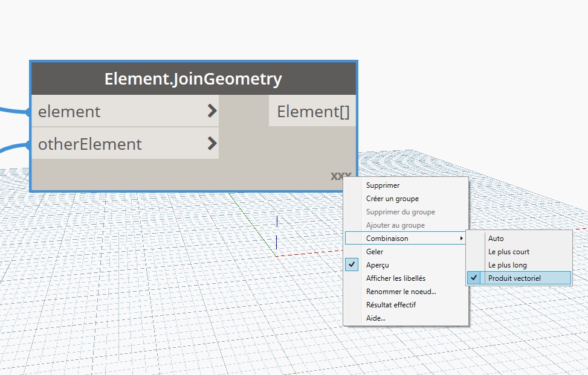Screen dimensions: 588x375
Task: Click the otherElement input port label
Action: coord(90,144)
